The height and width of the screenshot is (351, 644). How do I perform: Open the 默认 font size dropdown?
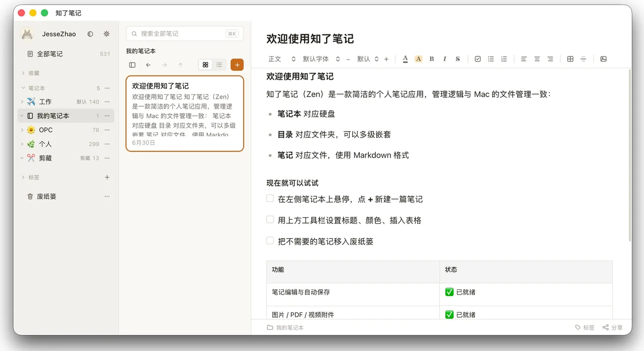tap(368, 59)
